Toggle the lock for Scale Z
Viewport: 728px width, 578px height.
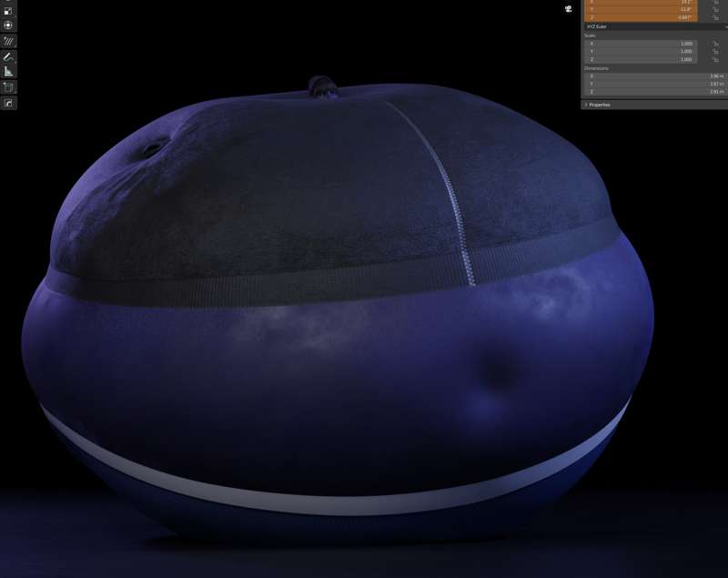click(x=715, y=59)
